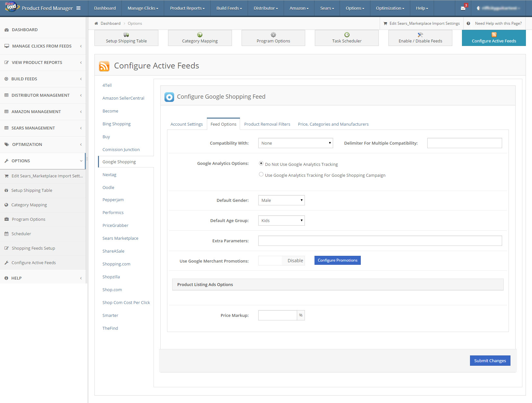Click the play icon next to Build Feeds
The height and width of the screenshot is (403, 532).
coord(6,79)
